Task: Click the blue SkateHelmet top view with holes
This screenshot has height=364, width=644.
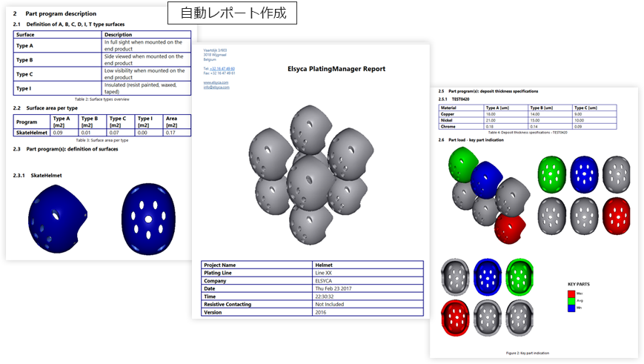Action: (x=150, y=215)
